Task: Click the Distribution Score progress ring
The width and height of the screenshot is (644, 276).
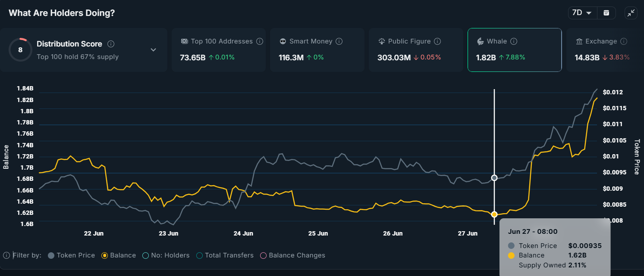Action: (x=20, y=50)
